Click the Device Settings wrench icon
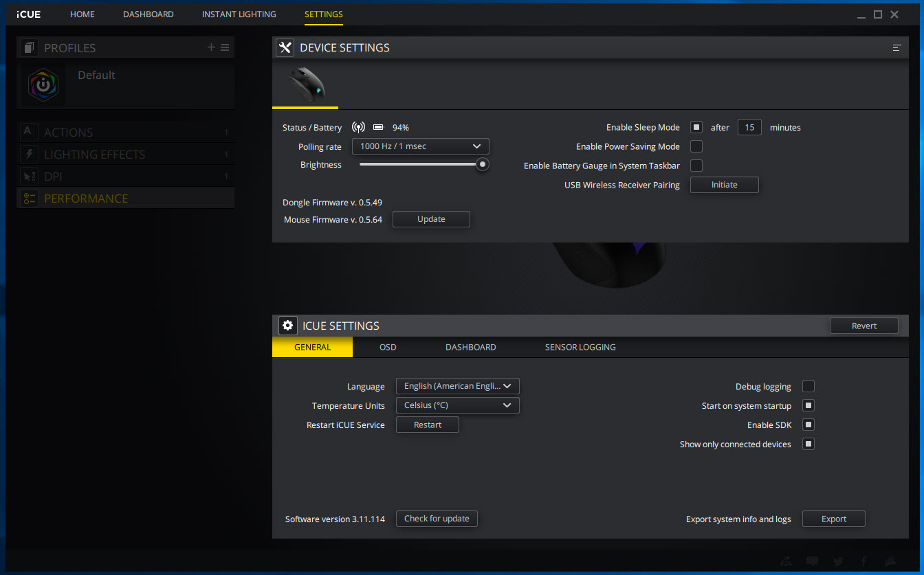This screenshot has width=924, height=575. tap(285, 47)
